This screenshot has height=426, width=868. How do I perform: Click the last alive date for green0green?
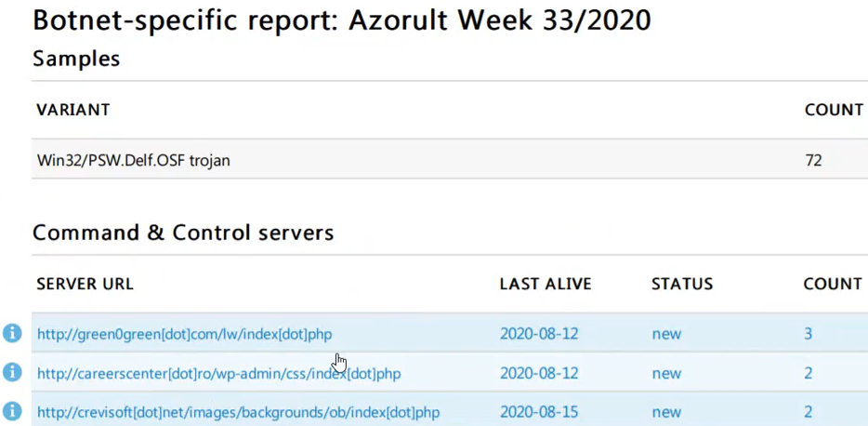538,334
